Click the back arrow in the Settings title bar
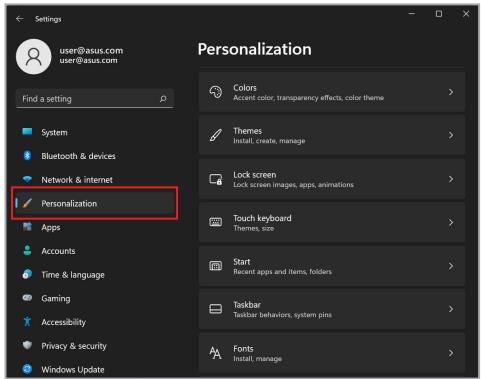 pyautogui.click(x=20, y=19)
